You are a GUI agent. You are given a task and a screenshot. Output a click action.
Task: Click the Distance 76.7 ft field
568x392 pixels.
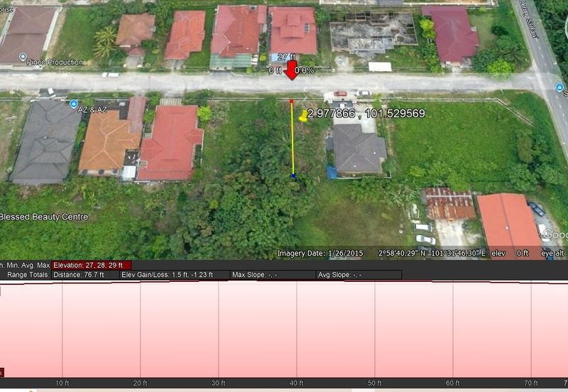click(78, 274)
